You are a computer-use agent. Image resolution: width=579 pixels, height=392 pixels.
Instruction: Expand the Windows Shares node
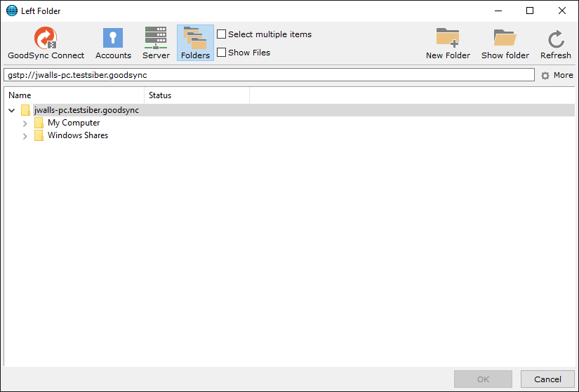pos(25,136)
